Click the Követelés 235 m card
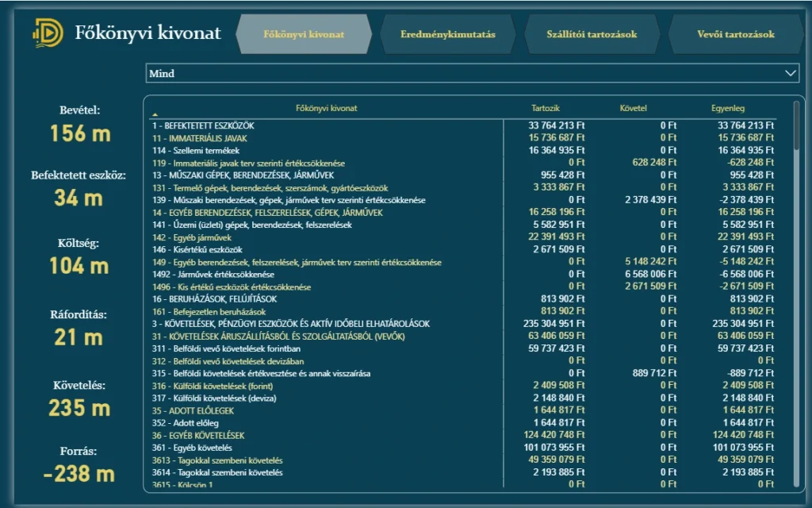This screenshot has width=812, height=508. click(x=80, y=399)
